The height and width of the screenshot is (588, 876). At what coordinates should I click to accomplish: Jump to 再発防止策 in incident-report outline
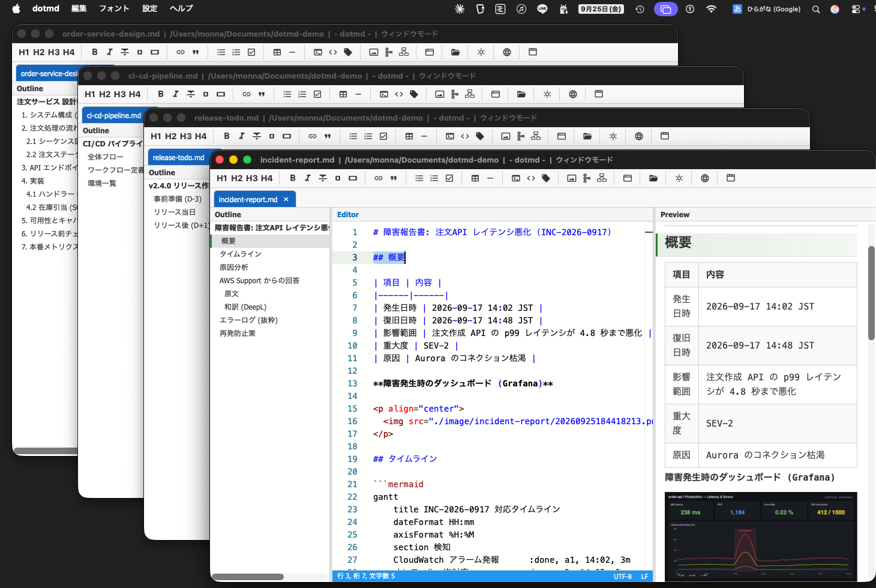point(238,333)
